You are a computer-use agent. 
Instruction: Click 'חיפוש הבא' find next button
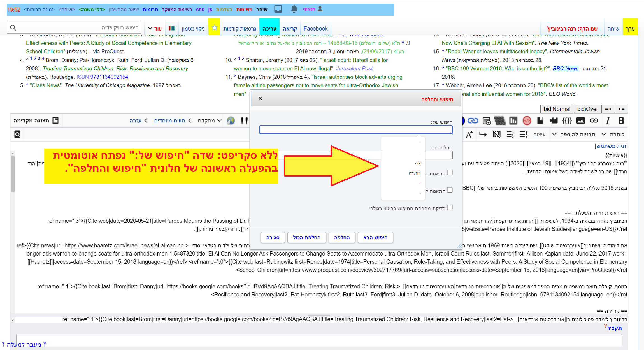(375, 237)
